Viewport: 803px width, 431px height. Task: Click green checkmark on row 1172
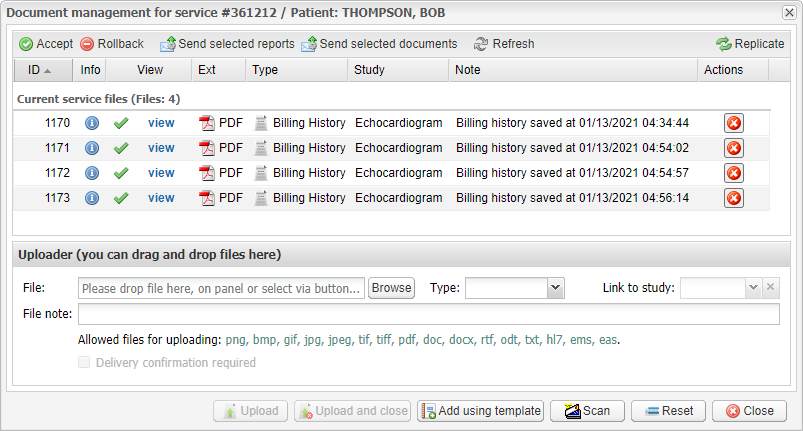(x=121, y=174)
